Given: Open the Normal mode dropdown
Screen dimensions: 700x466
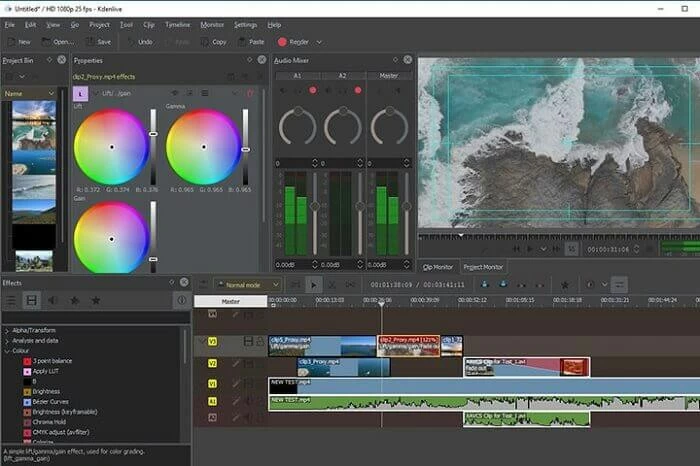Looking at the screenshot, I should 247,284.
